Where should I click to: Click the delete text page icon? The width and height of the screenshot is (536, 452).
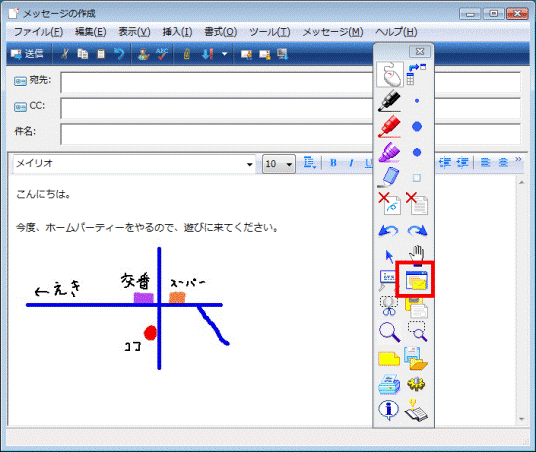417,203
